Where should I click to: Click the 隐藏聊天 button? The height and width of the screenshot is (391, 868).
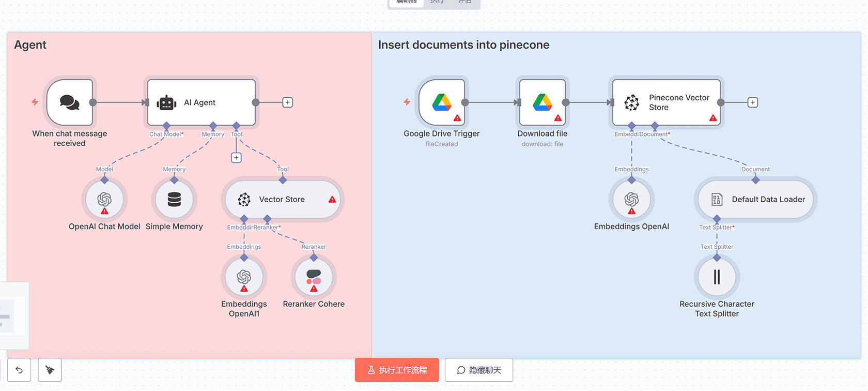click(479, 370)
